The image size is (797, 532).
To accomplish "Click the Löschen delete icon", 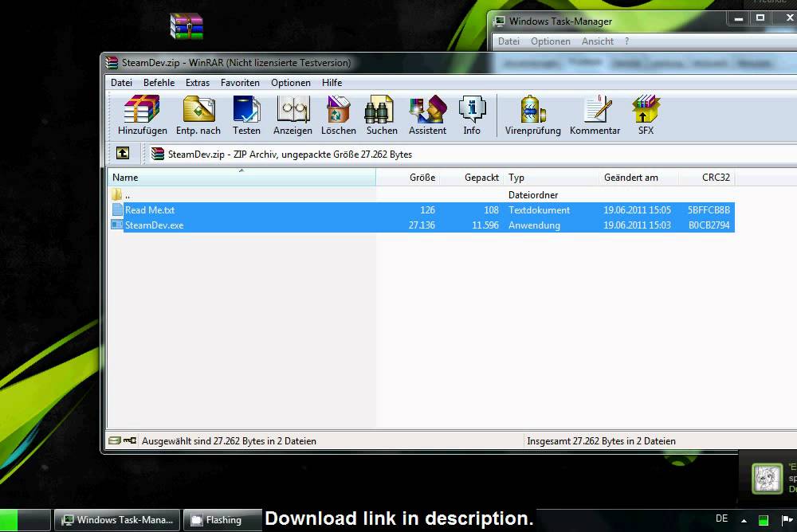I will 339,115.
